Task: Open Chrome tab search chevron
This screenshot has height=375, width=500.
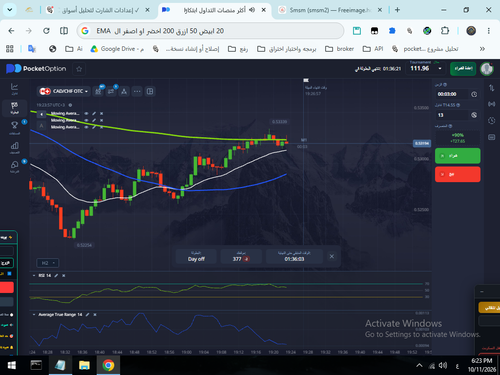Action: point(10,10)
